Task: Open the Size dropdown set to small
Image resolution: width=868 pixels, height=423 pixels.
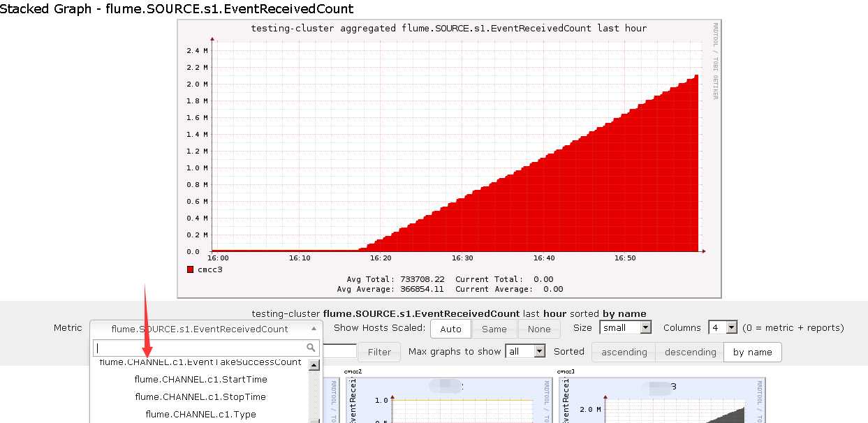Action: (625, 327)
